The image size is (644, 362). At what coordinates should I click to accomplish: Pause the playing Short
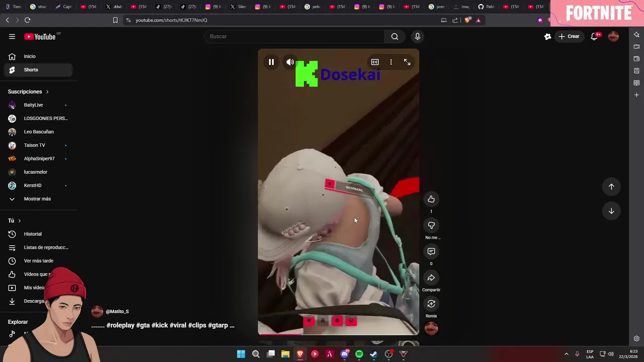[x=271, y=62]
